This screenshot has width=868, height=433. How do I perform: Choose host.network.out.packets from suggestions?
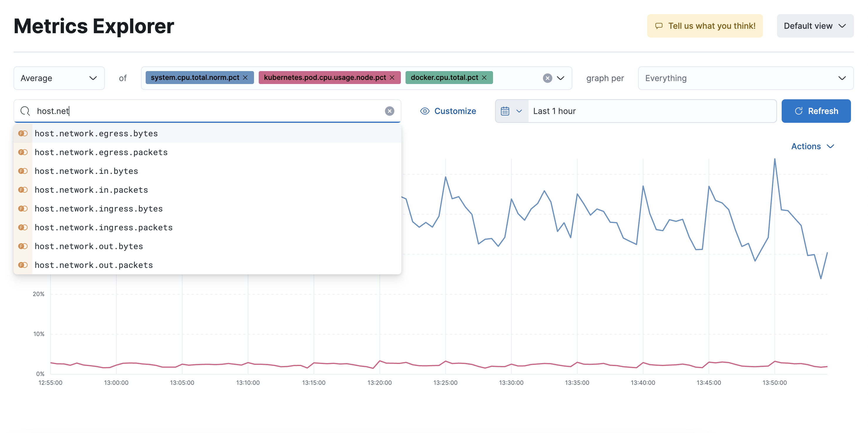pos(207,266)
